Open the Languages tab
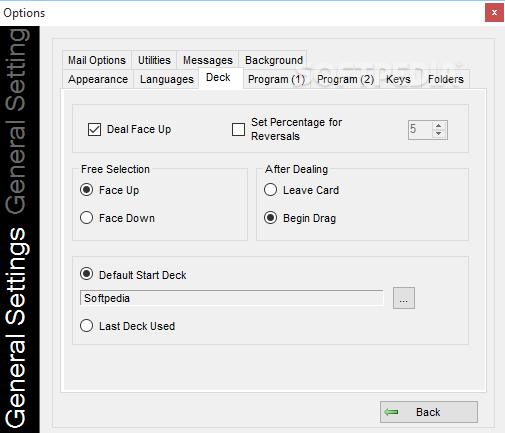 [167, 79]
